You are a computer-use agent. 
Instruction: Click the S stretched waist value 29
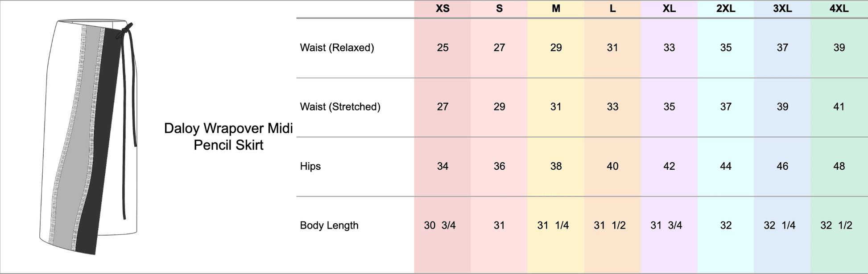pos(499,106)
